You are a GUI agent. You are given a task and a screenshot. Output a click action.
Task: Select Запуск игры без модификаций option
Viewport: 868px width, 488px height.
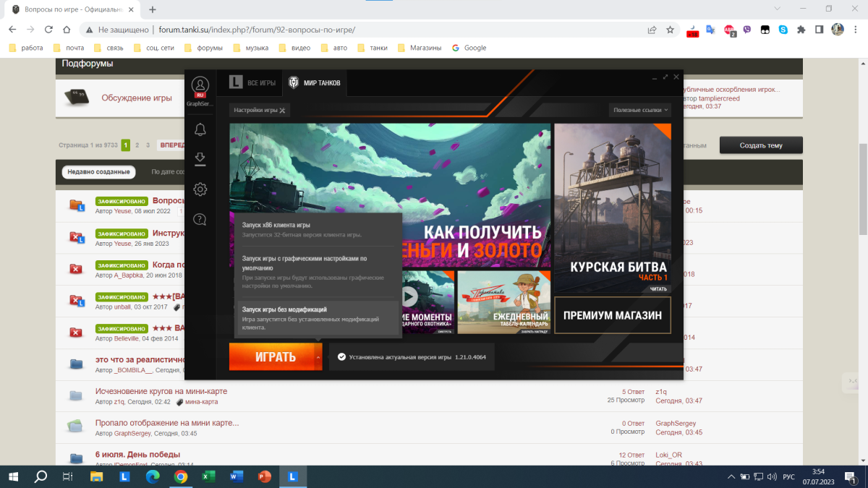pos(318,318)
